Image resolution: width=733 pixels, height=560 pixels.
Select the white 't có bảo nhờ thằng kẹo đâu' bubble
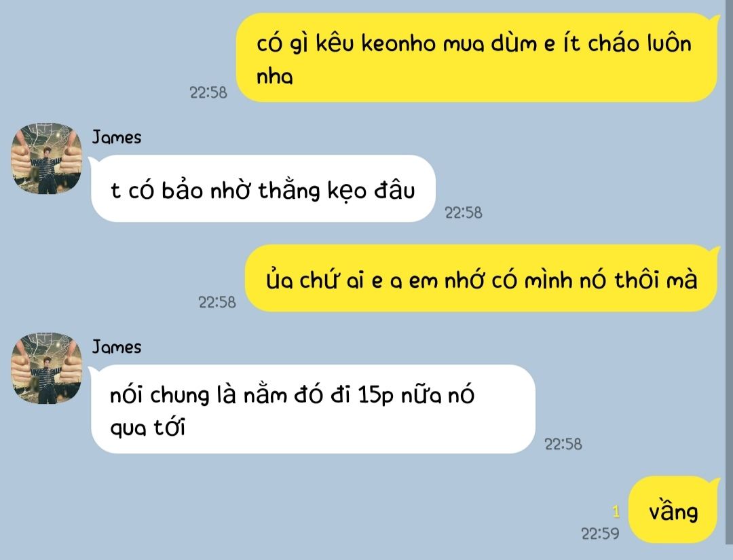tap(263, 189)
